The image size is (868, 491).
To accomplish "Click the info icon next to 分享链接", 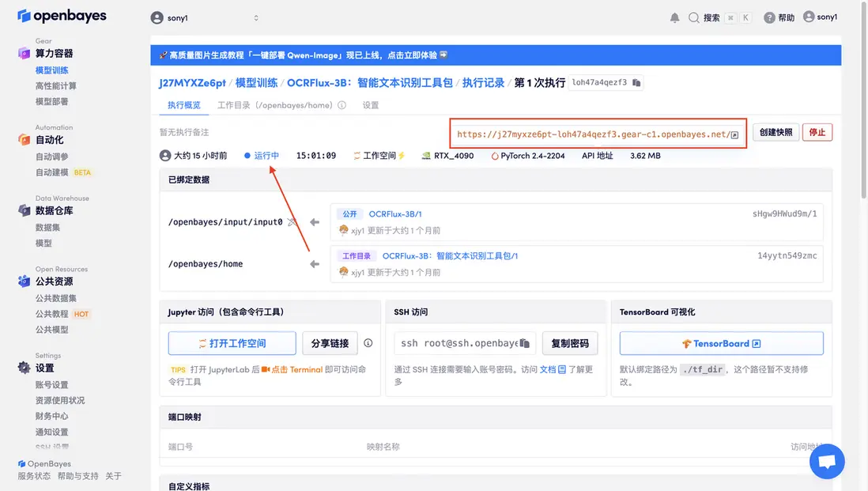I will (368, 343).
